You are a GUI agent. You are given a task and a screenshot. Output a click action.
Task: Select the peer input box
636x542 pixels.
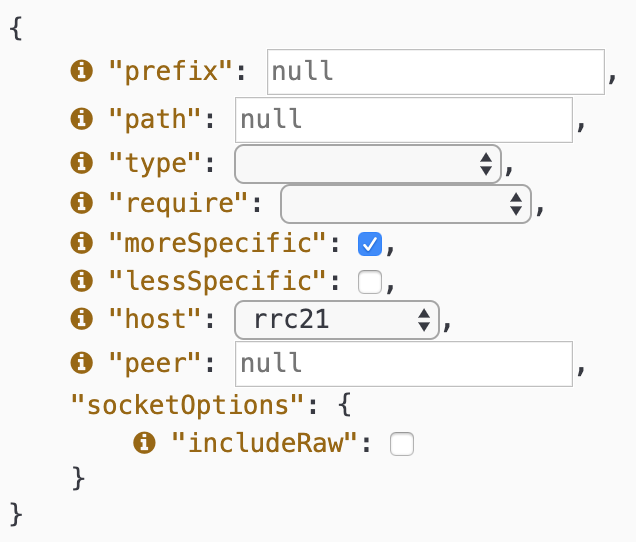pos(404,363)
